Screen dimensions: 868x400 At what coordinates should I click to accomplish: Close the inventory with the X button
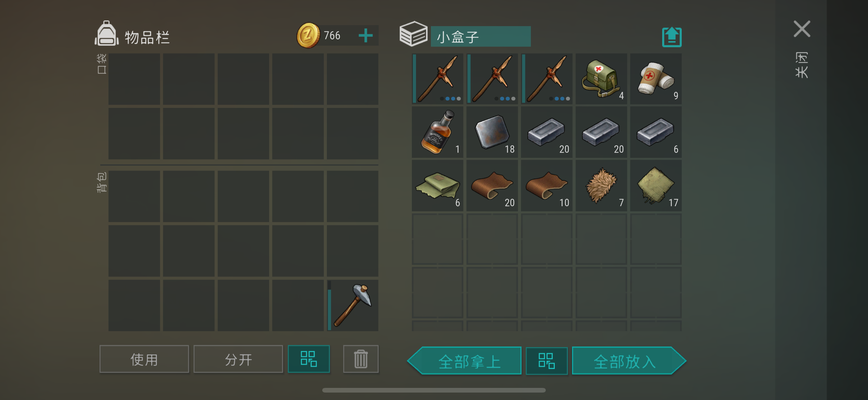point(802,29)
